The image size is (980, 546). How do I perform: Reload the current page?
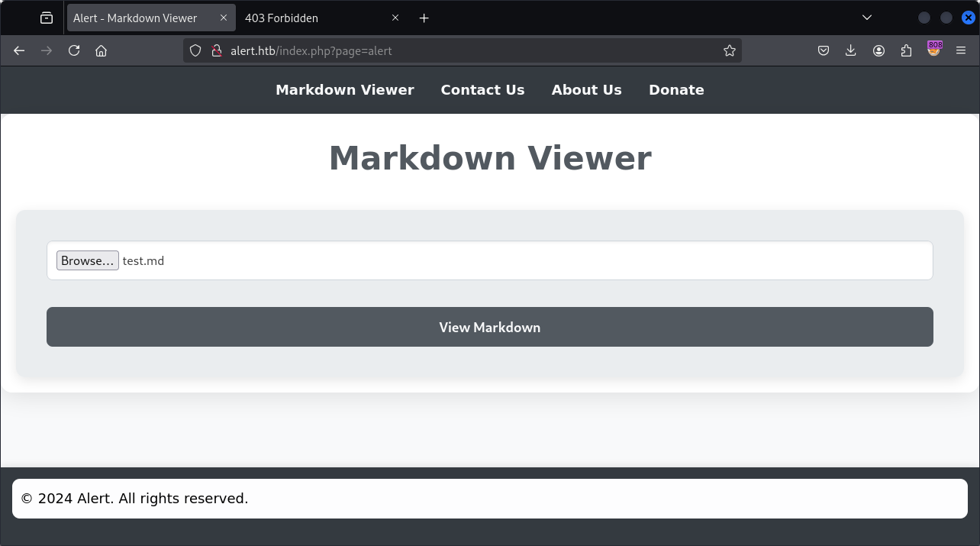click(x=74, y=50)
